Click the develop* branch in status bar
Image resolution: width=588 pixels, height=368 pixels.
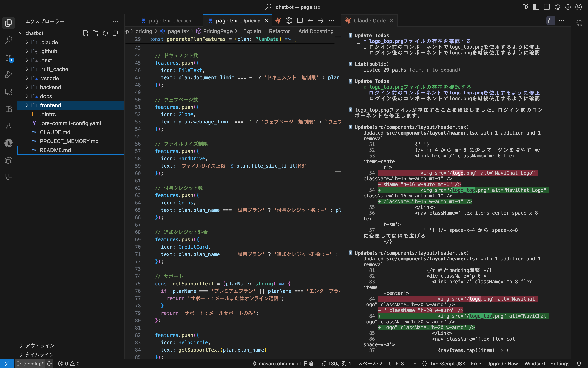30,364
